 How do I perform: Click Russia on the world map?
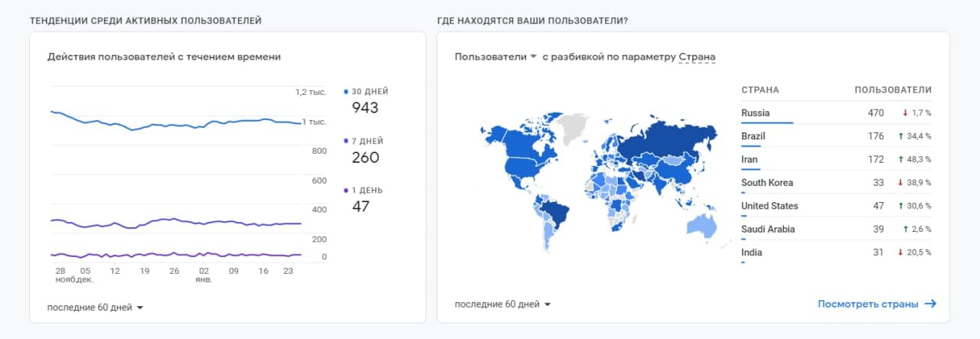point(666,142)
